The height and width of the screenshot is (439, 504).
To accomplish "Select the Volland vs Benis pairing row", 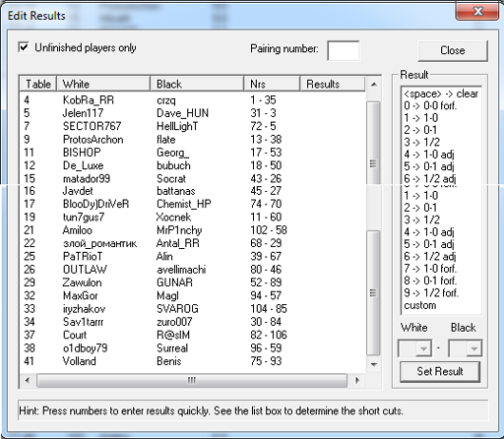I will click(193, 361).
